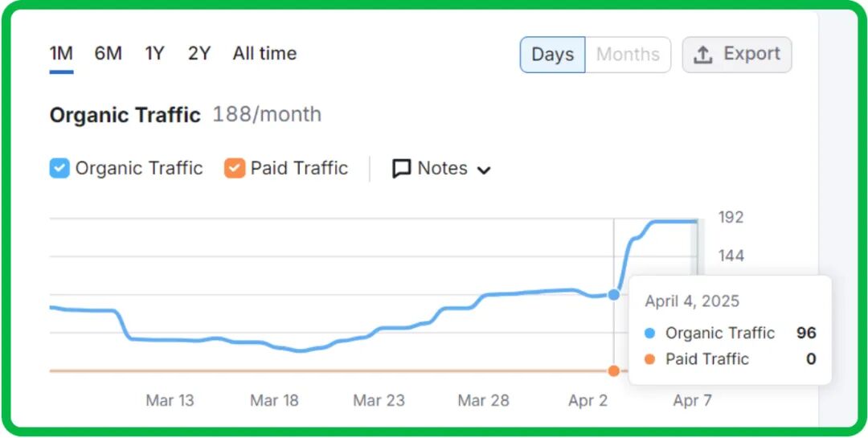The height and width of the screenshot is (438, 868).
Task: Uncheck the Organic Traffic checkbox
Action: tap(59, 168)
